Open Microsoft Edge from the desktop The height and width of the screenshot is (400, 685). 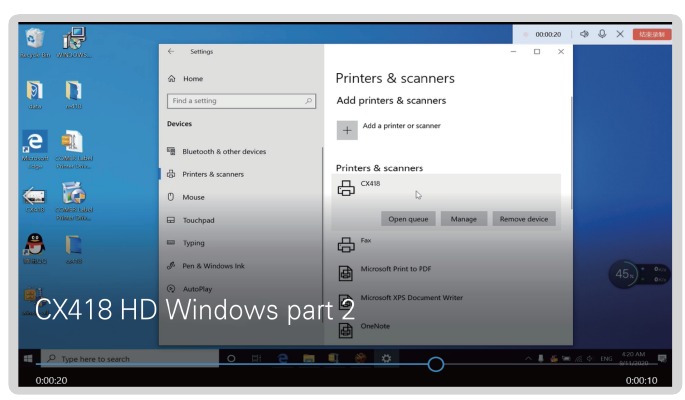33,145
